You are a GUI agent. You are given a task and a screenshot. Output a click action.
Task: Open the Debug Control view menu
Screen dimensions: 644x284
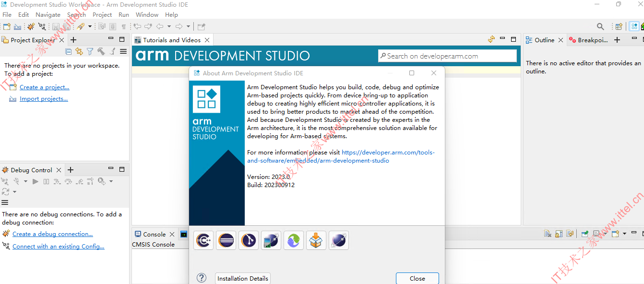click(5, 202)
